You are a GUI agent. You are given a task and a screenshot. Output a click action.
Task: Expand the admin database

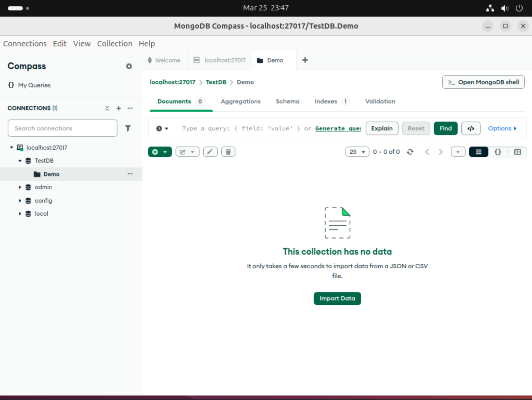(x=20, y=187)
